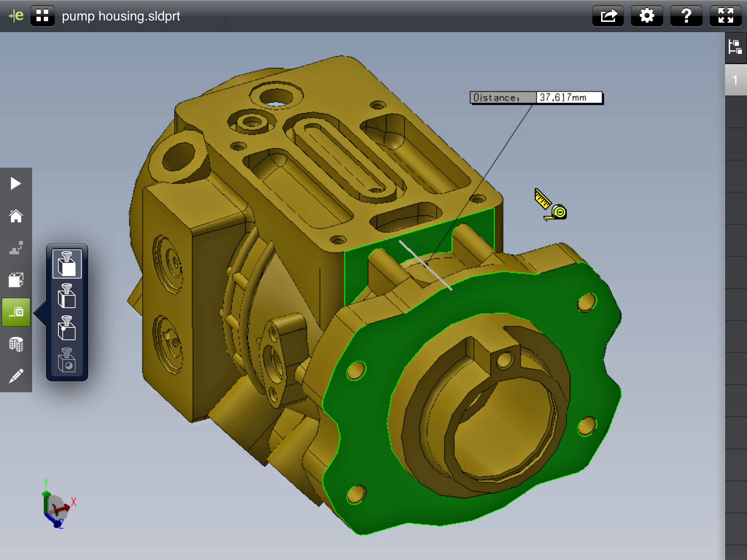Screen dimensions: 747x560
Task: Open the share/export menu
Action: [x=608, y=16]
